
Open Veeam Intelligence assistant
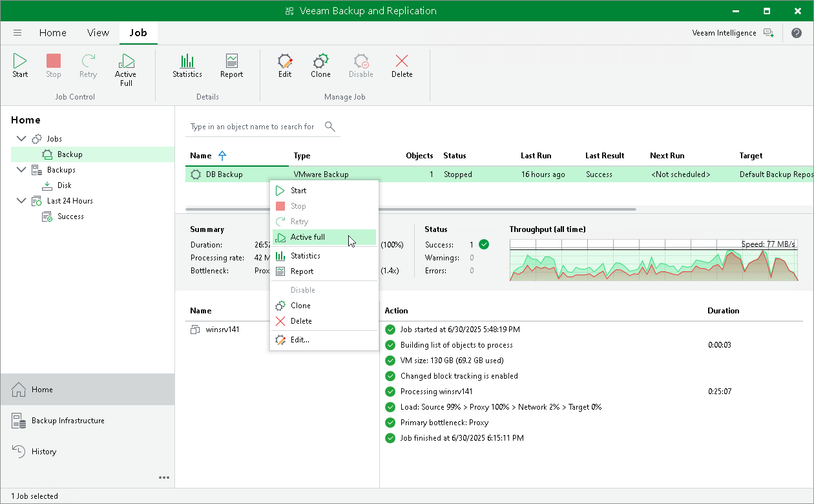(732, 33)
